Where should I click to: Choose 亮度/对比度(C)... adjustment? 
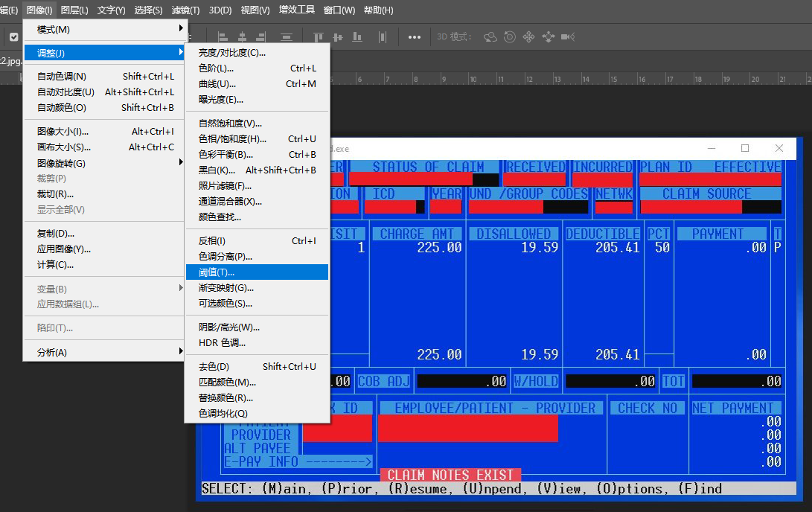pos(257,53)
